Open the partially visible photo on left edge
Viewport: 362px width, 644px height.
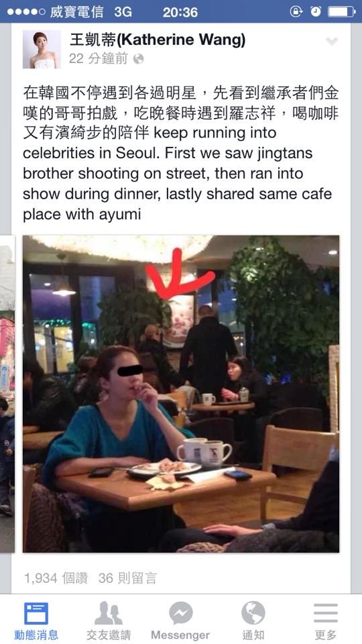[7, 394]
